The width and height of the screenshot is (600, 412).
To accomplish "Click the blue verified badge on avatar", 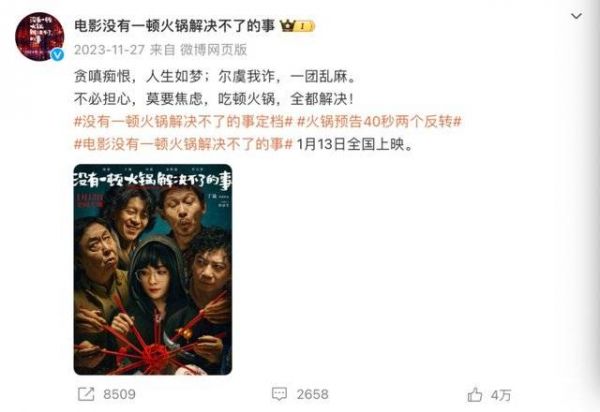I will (x=57, y=55).
